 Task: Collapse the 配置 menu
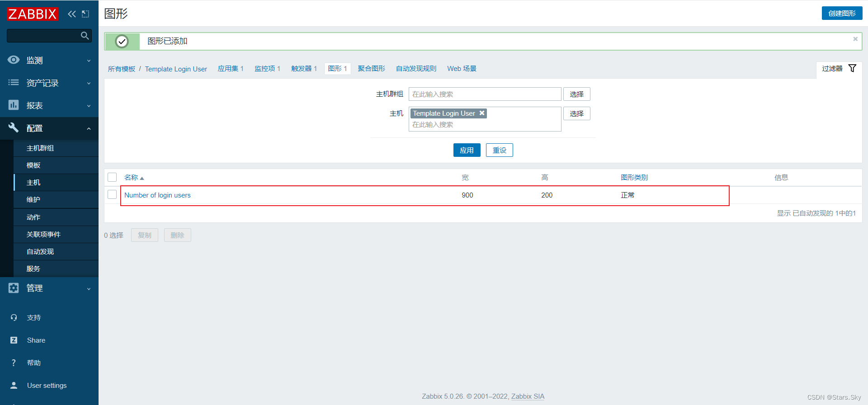pos(89,128)
